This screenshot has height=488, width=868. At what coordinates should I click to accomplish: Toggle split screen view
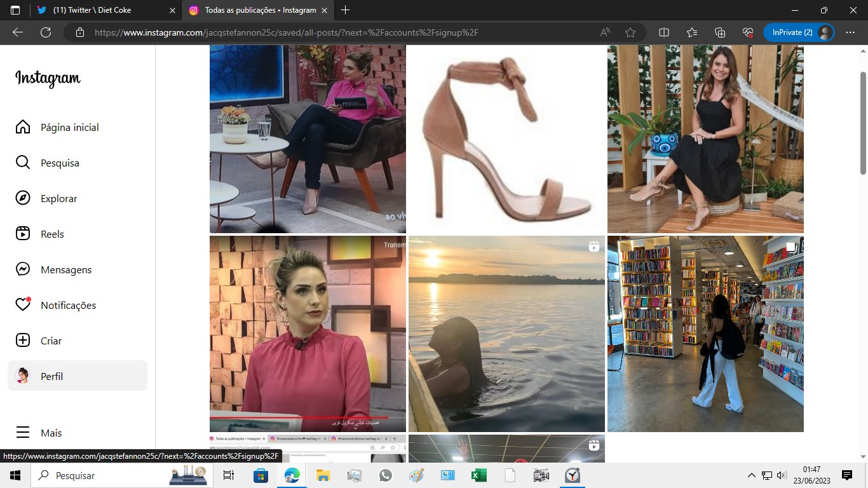click(664, 32)
